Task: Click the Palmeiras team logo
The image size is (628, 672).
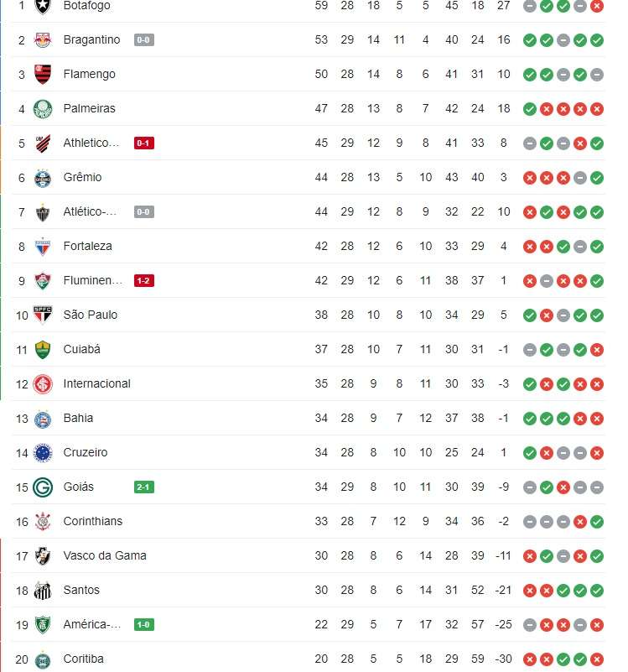Action: (x=43, y=109)
